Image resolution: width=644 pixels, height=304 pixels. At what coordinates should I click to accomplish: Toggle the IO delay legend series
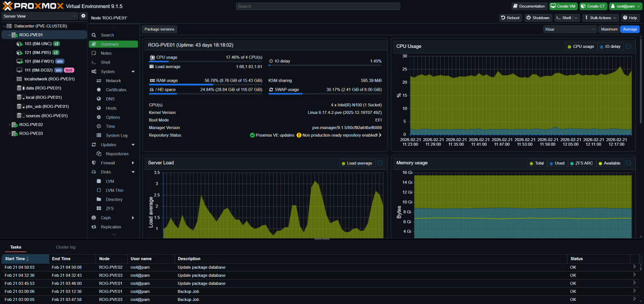[x=610, y=46]
